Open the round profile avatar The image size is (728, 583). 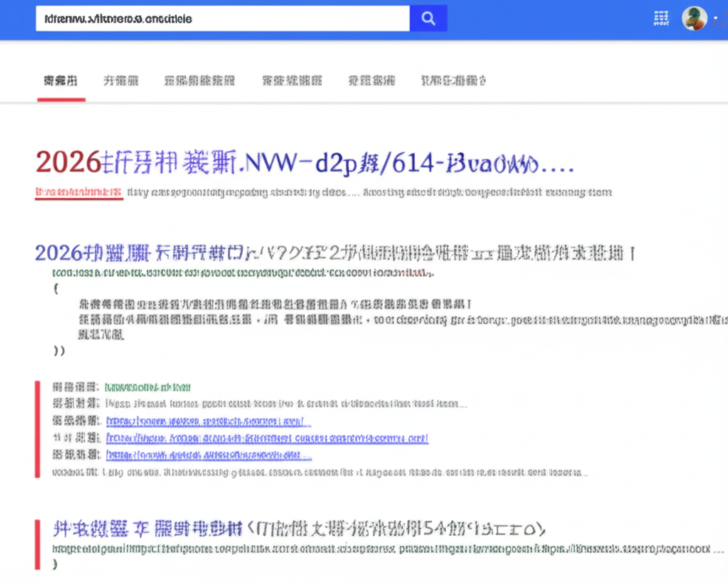(x=694, y=18)
